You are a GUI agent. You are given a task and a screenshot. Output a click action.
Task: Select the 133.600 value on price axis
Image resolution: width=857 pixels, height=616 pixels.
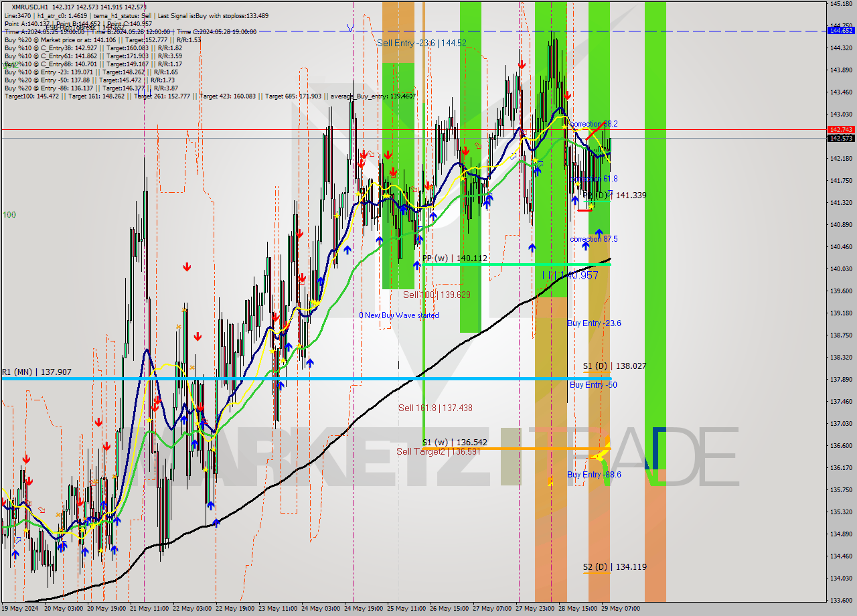tap(841, 600)
